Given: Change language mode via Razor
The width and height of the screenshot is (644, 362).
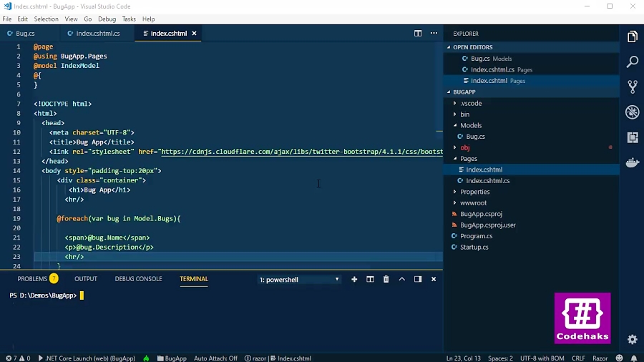Looking at the screenshot, I should [600, 358].
